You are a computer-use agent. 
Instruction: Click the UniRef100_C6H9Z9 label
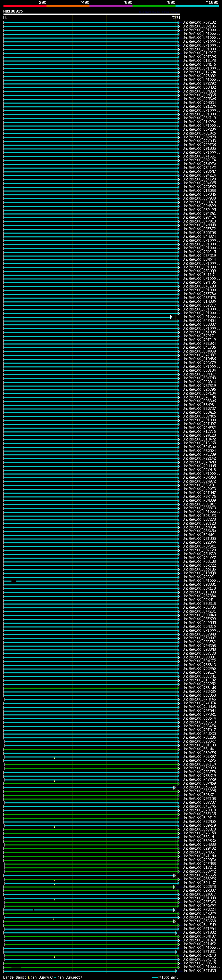tap(199, 202)
